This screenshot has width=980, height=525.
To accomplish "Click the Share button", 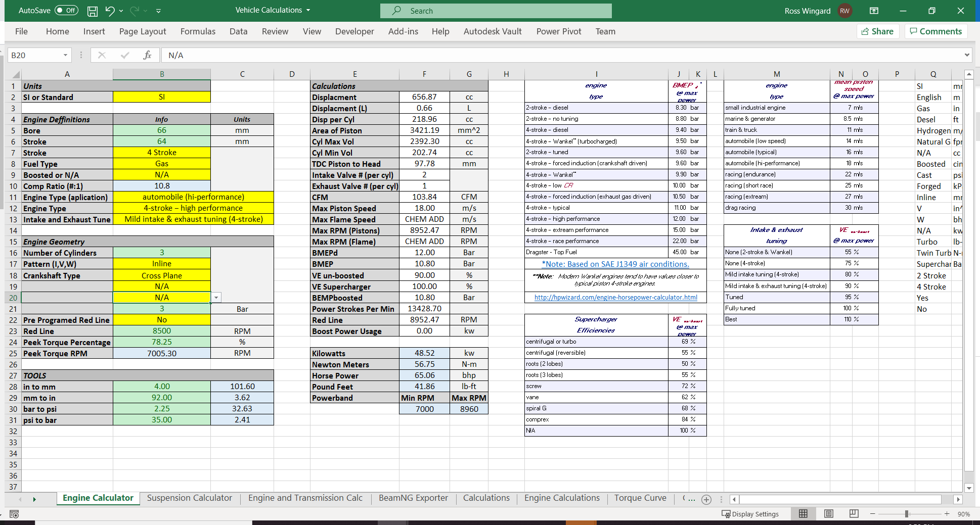I will (877, 31).
